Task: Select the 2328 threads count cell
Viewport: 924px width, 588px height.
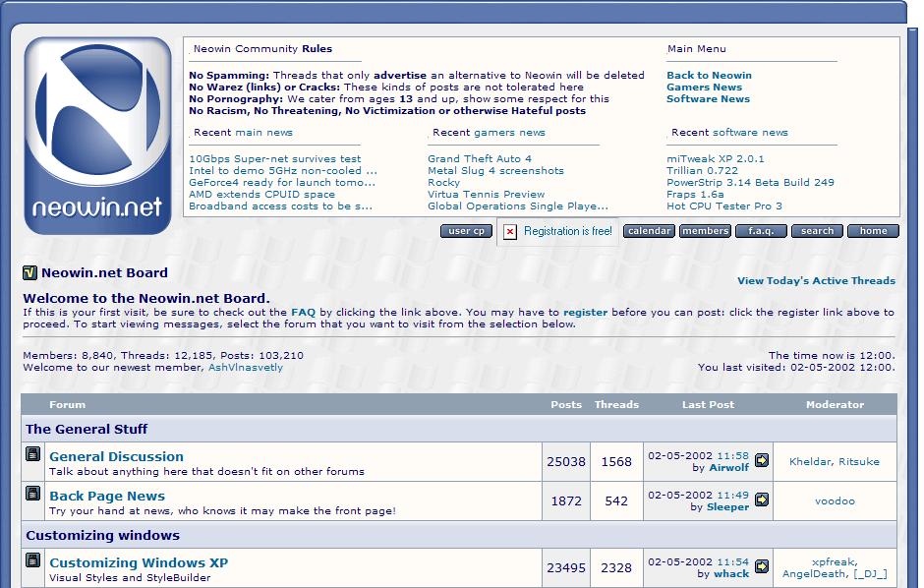Action: [616, 568]
